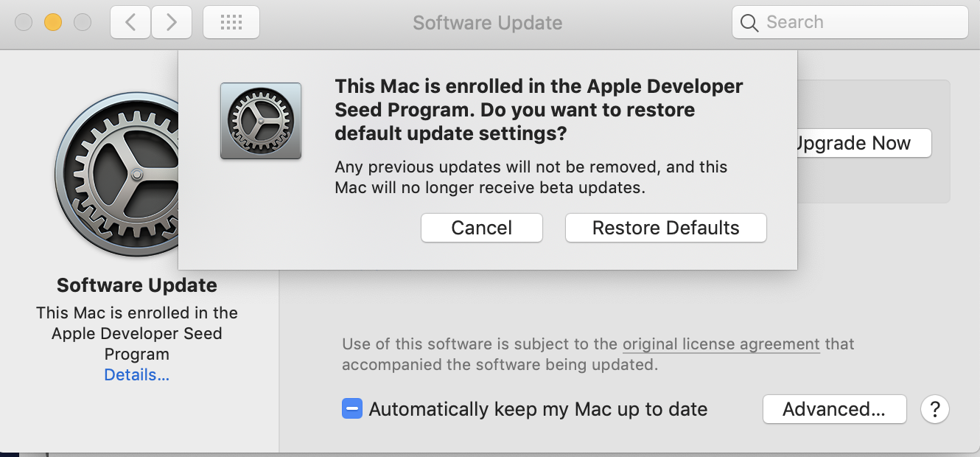This screenshot has width=980, height=457.
Task: Click the gray zoom window button
Action: (83, 22)
